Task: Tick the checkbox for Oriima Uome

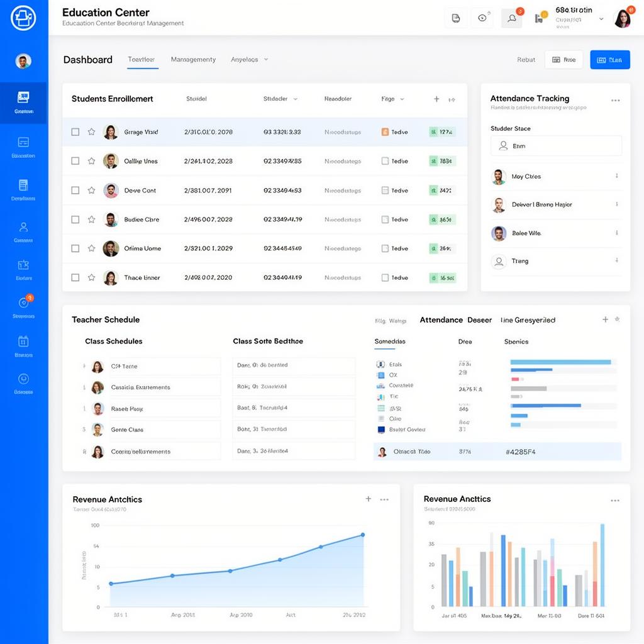Action: click(75, 248)
